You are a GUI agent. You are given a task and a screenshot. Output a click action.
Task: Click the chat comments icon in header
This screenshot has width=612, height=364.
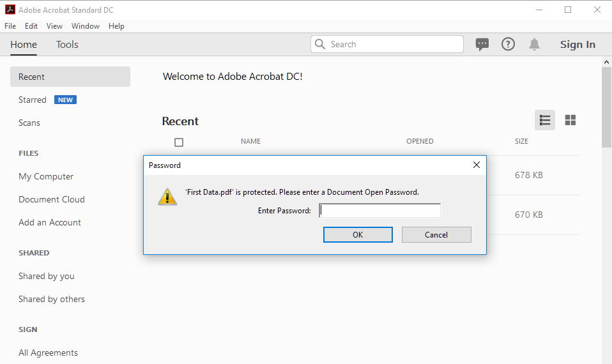tap(482, 44)
